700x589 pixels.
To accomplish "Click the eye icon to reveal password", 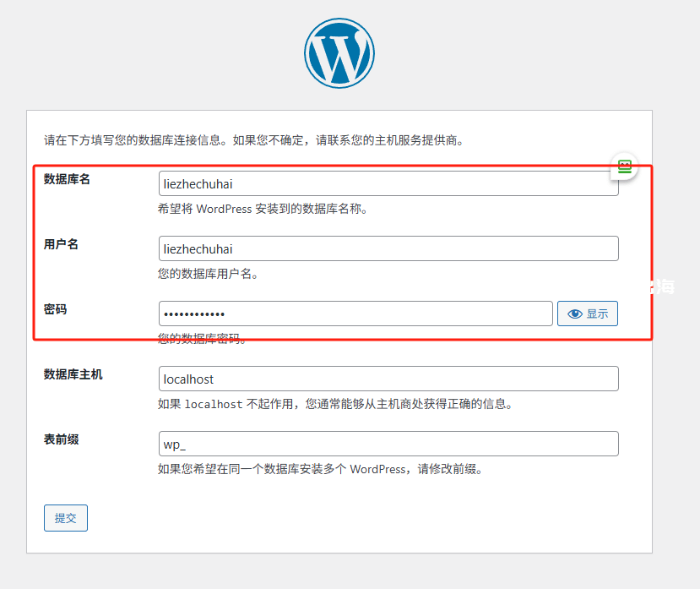I will point(575,314).
